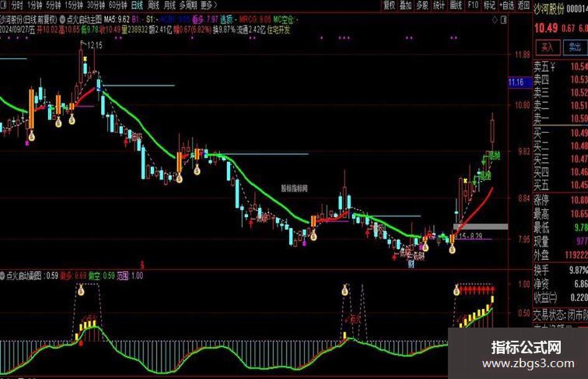The width and height of the screenshot is (588, 379).
Task: Open F10 company info
Action: pyautogui.click(x=473, y=5)
